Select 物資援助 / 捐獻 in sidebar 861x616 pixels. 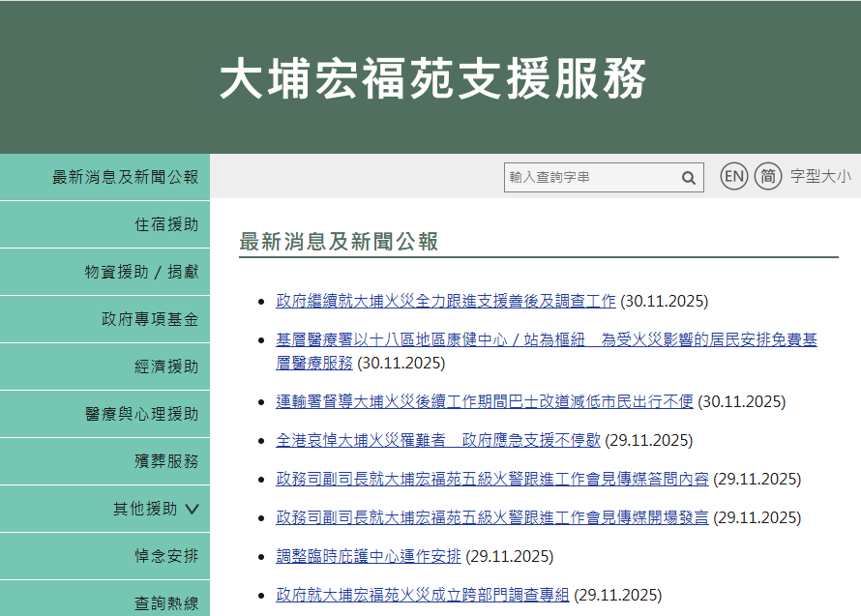[141, 272]
